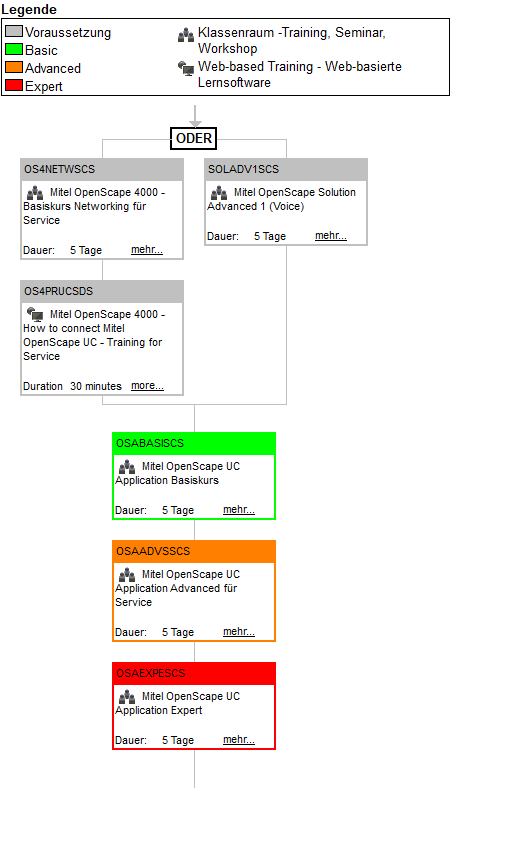Screen dimensions: 507x845
Task: Open more... link for OS4PRUCSDS training
Action: [x=147, y=385]
